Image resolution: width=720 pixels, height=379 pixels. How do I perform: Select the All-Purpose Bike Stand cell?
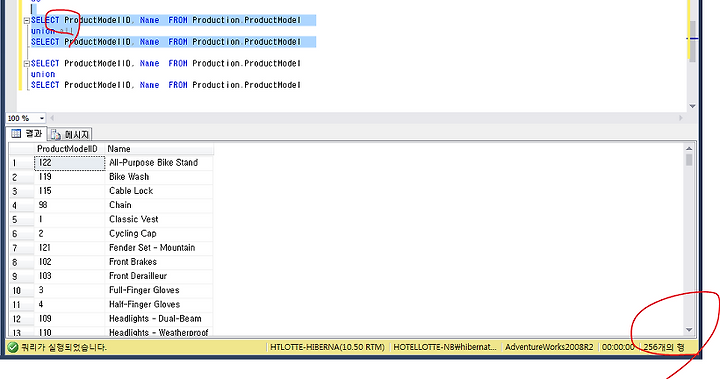(x=159, y=163)
